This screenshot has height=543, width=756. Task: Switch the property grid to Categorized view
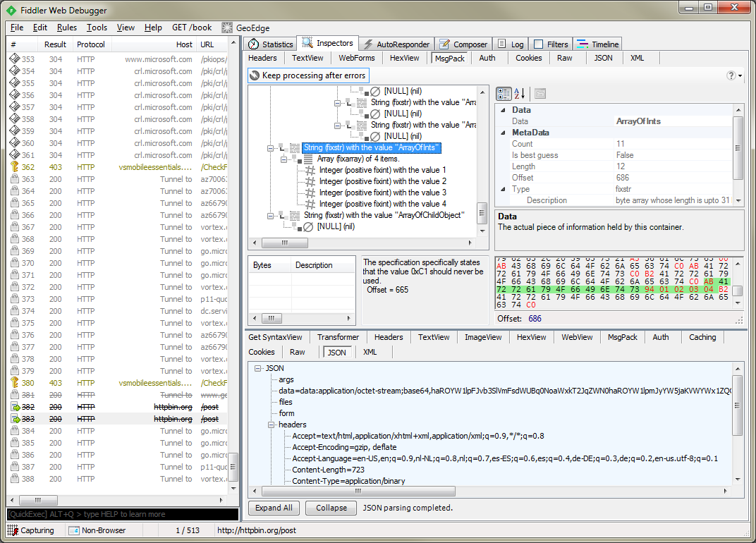pyautogui.click(x=504, y=94)
